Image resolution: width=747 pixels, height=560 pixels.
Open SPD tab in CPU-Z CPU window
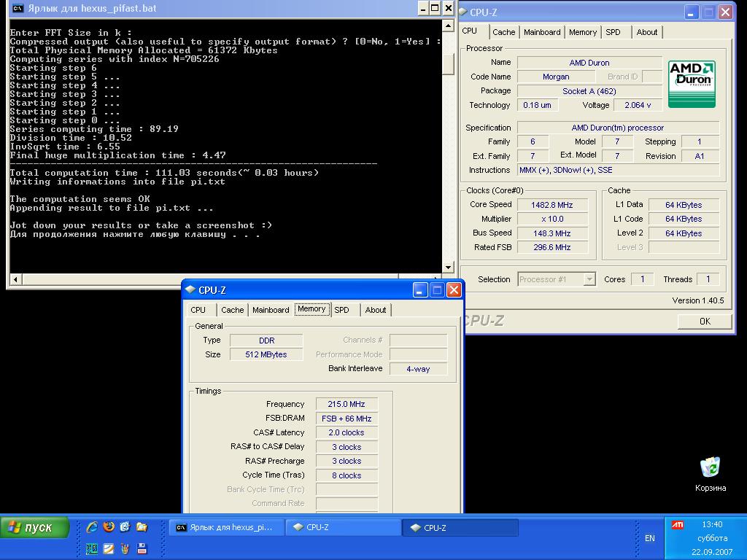(613, 32)
